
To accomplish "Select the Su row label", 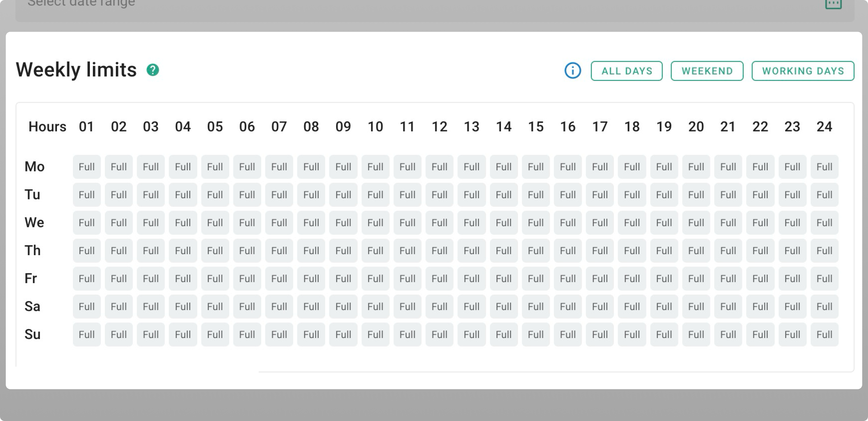I will tap(33, 334).
